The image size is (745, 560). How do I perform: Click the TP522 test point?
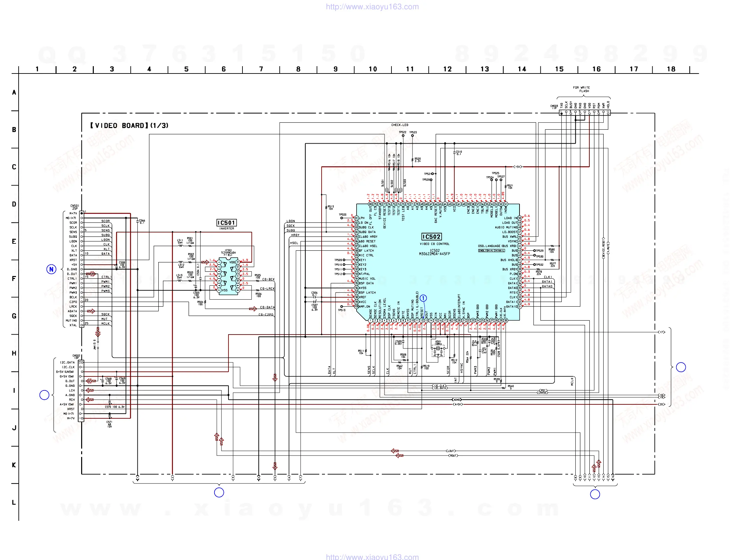click(403, 135)
